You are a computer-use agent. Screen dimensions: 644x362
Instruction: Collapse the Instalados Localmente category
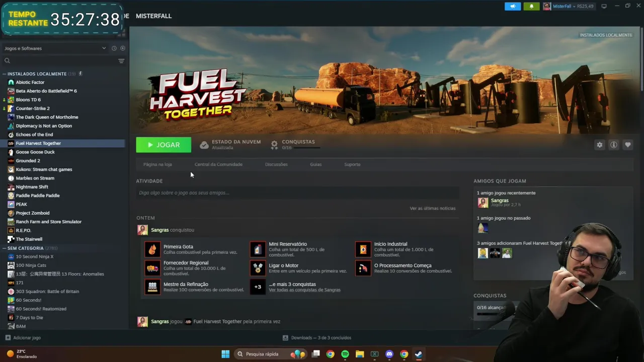coord(5,74)
